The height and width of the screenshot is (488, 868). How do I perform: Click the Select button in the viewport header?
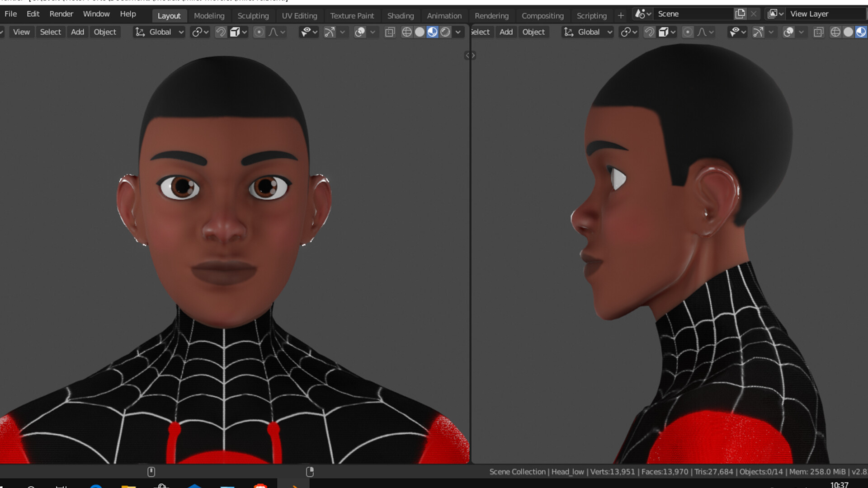(x=50, y=32)
